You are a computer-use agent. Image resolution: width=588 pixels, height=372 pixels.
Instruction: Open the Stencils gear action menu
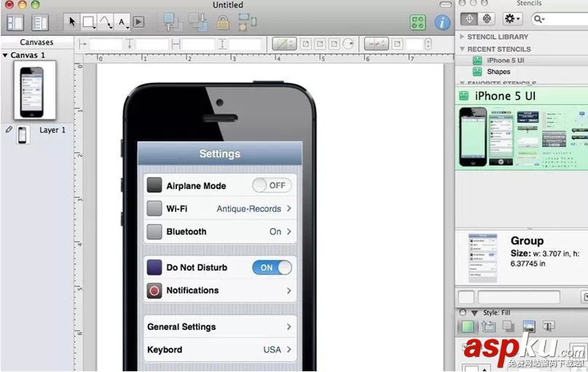coord(512,18)
